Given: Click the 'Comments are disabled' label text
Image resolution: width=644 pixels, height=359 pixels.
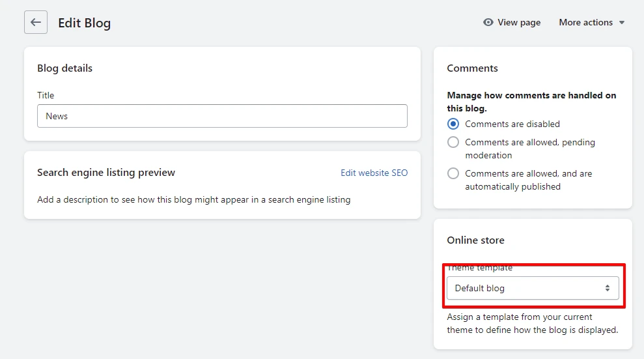Looking at the screenshot, I should pyautogui.click(x=512, y=124).
